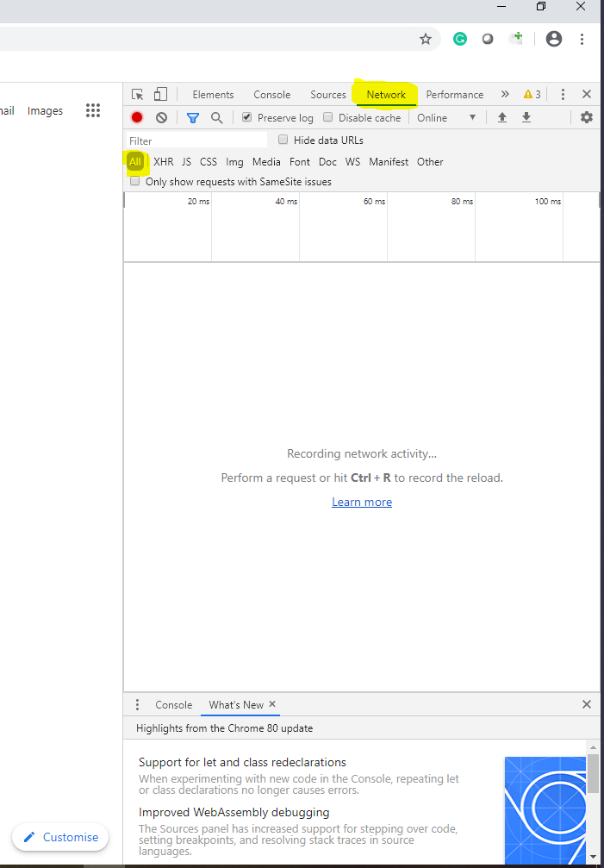Open the Learn more link
The height and width of the screenshot is (868, 604).
362,502
